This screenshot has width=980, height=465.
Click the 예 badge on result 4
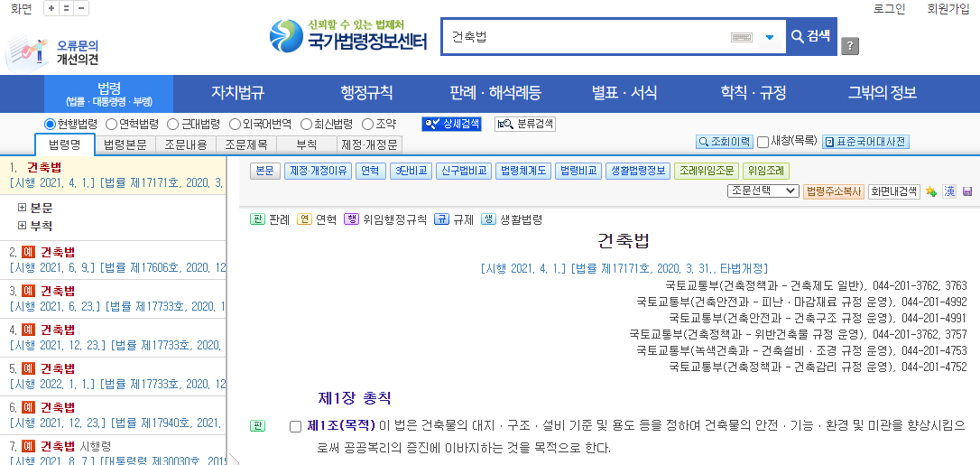click(28, 330)
